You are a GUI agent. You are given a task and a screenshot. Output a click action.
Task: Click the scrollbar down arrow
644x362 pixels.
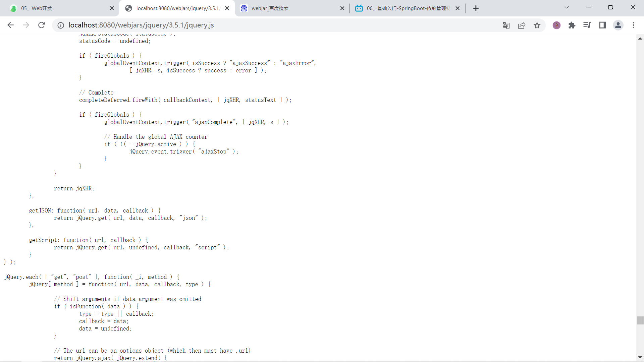pos(640,358)
